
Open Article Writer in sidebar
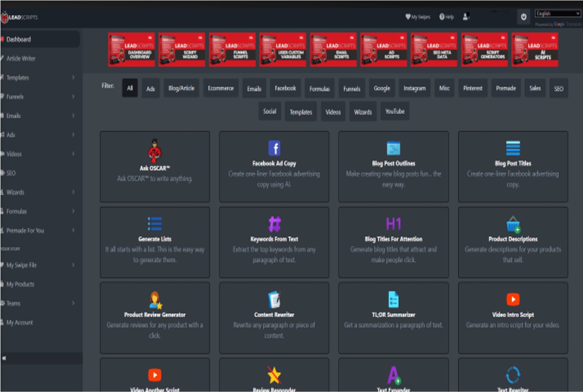pos(39,58)
